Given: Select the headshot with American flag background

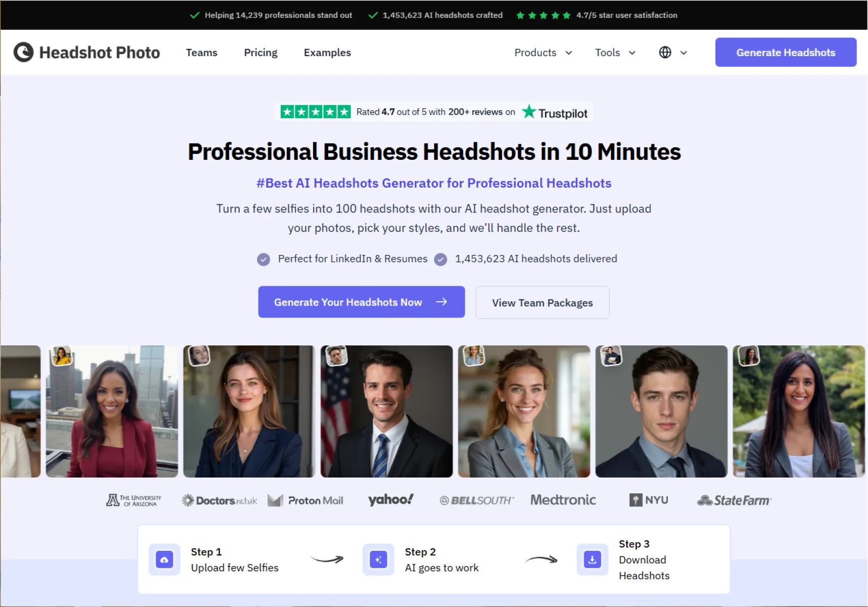Looking at the screenshot, I should click(386, 411).
